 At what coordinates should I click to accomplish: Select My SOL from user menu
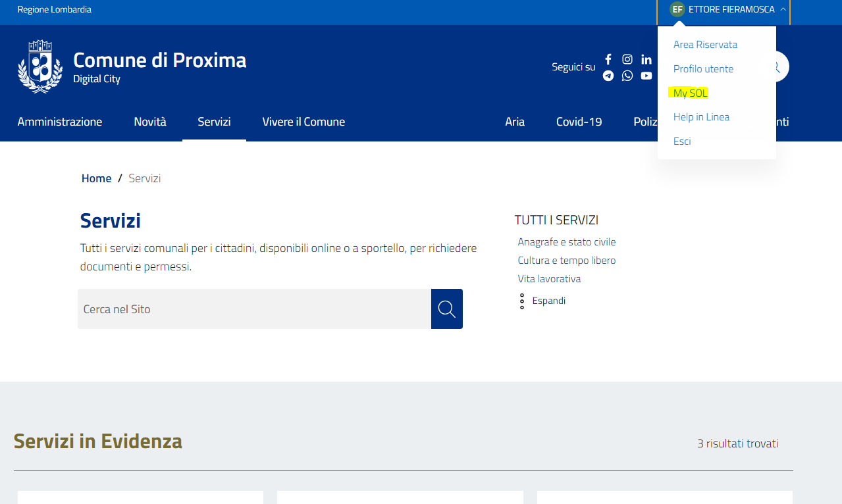(690, 93)
